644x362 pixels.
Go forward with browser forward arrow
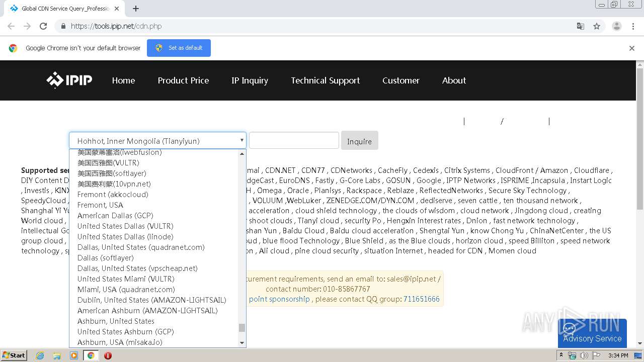(x=27, y=26)
